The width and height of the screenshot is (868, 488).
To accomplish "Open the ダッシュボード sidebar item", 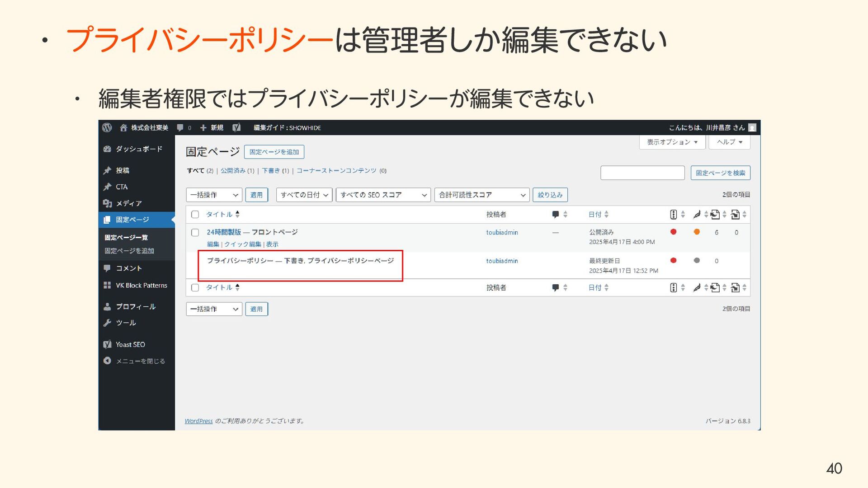I will [x=138, y=149].
